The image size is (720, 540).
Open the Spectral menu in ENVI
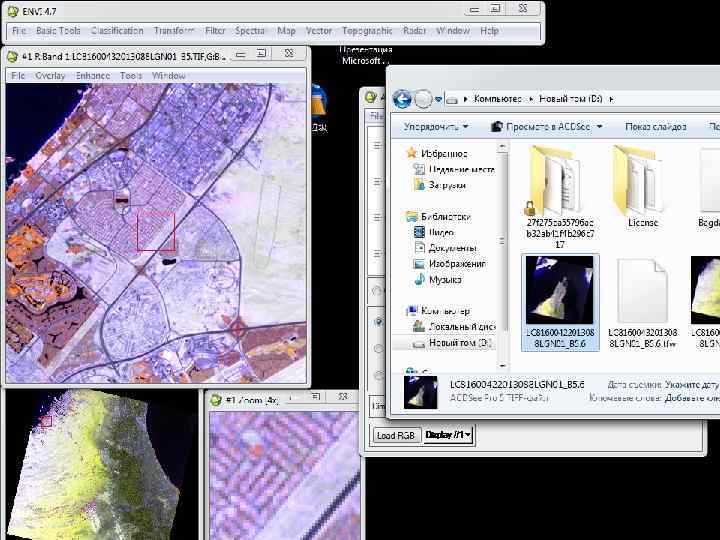[x=251, y=31]
